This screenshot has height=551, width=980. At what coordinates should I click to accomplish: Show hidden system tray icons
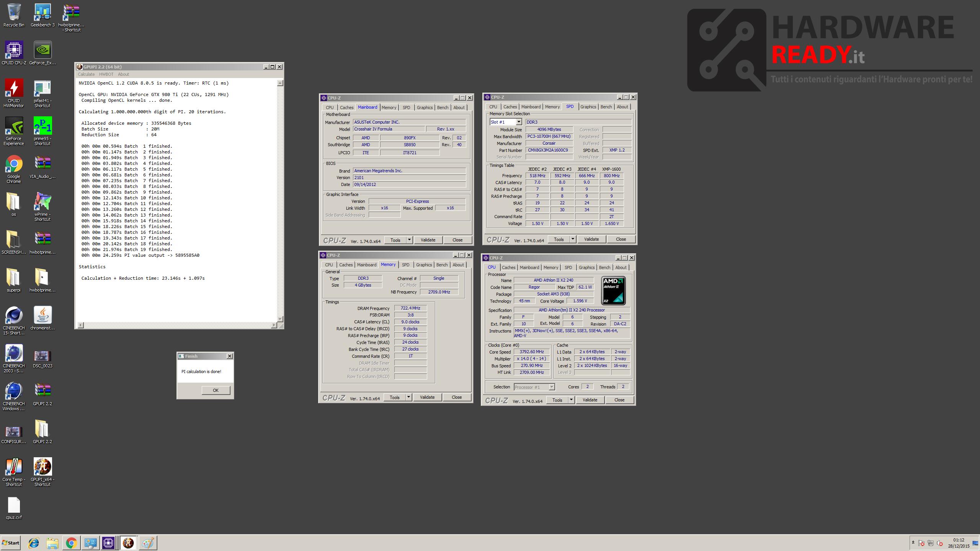tap(913, 543)
